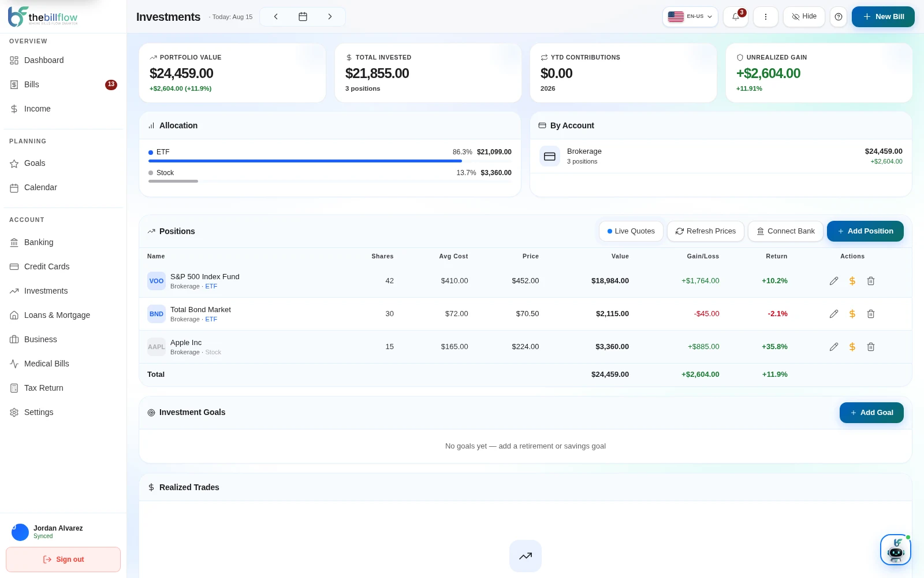Open Business in sidebar
The image size is (924, 578).
pyautogui.click(x=63, y=339)
